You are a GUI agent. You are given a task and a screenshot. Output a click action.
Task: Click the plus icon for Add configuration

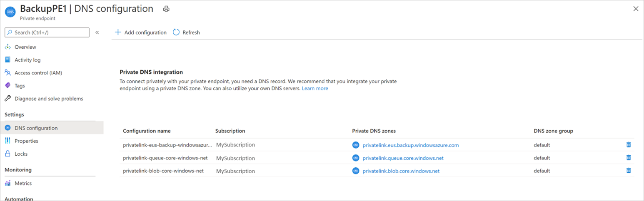118,32
